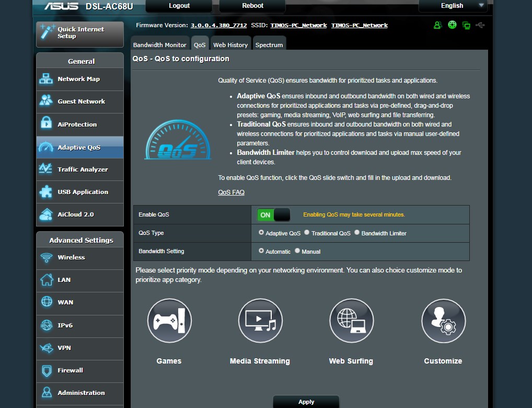Open the English language dropdown
The width and height of the screenshot is (532, 408).
pyautogui.click(x=453, y=6)
